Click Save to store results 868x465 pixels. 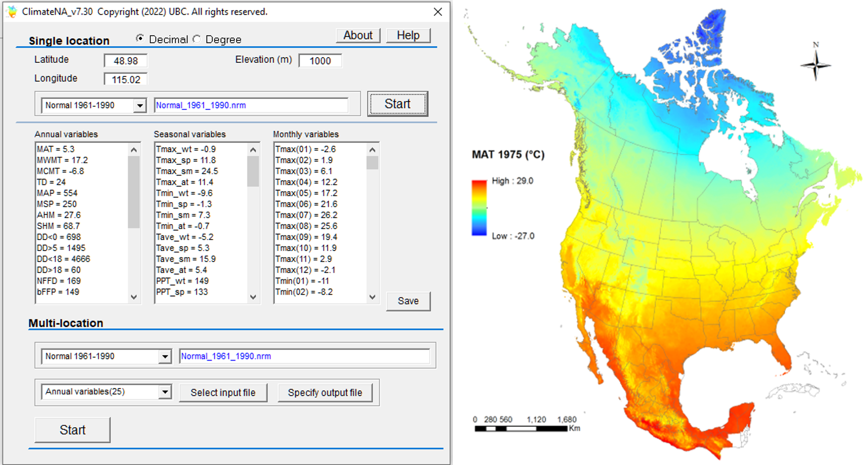[408, 301]
